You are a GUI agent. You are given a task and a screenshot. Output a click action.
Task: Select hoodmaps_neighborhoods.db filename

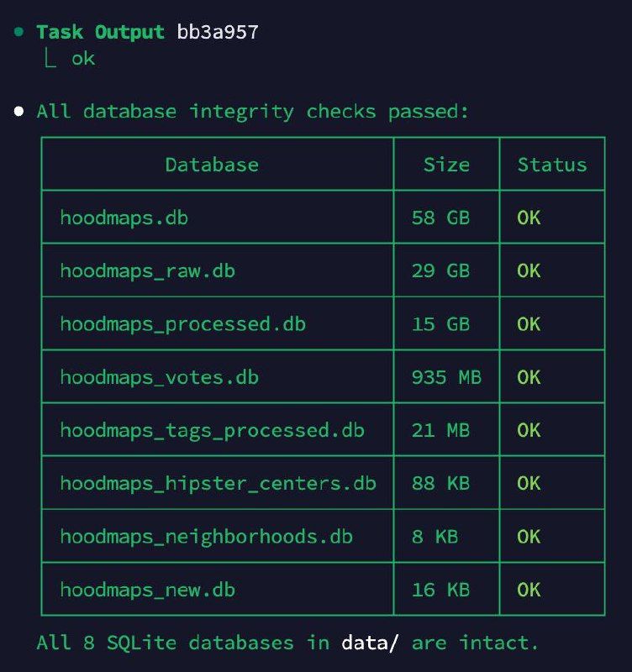206,537
